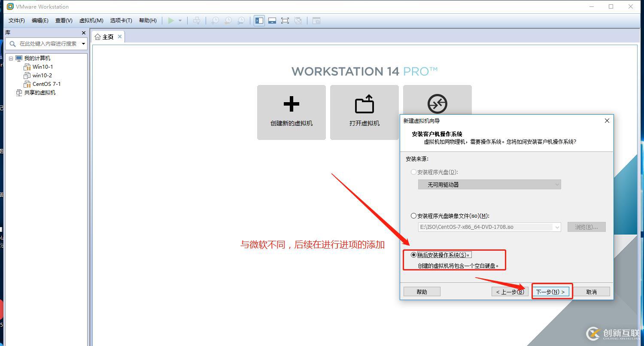Close the library (库) side panel

(83, 33)
